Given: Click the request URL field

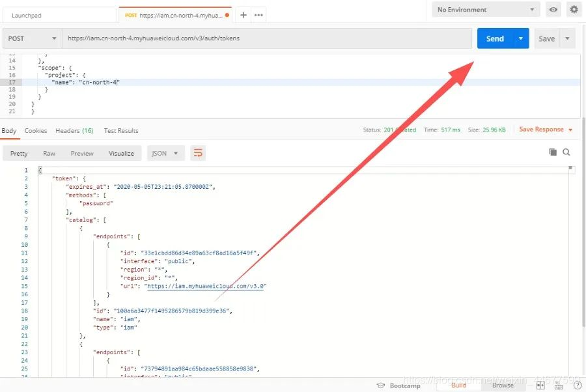Looking at the screenshot, I should [267, 38].
